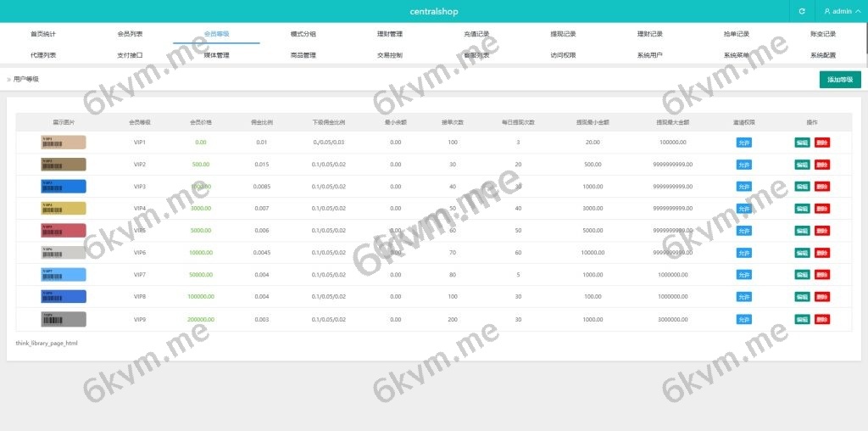Open the VIP5 red card thumbnail

[64, 231]
